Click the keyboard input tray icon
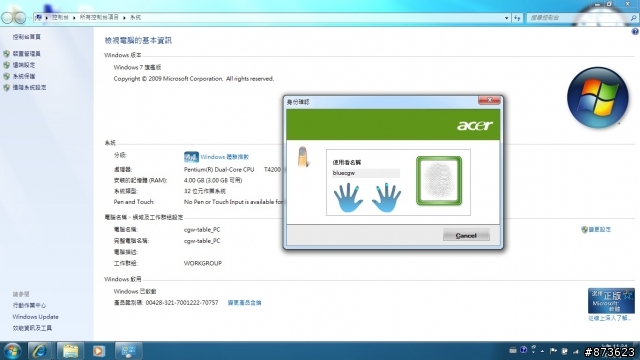640x360 pixels. pyautogui.click(x=513, y=350)
